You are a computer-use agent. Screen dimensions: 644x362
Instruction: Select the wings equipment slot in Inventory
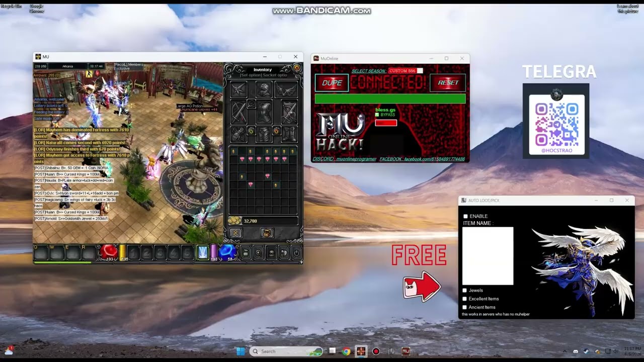[287, 90]
